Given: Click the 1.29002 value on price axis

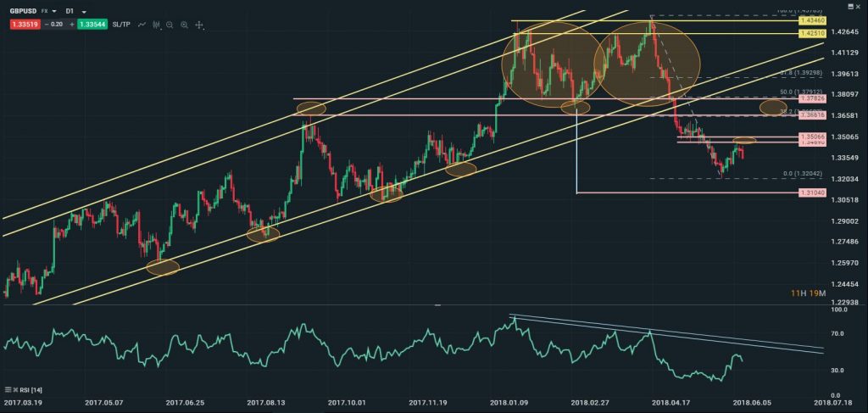Looking at the screenshot, I should point(846,220).
